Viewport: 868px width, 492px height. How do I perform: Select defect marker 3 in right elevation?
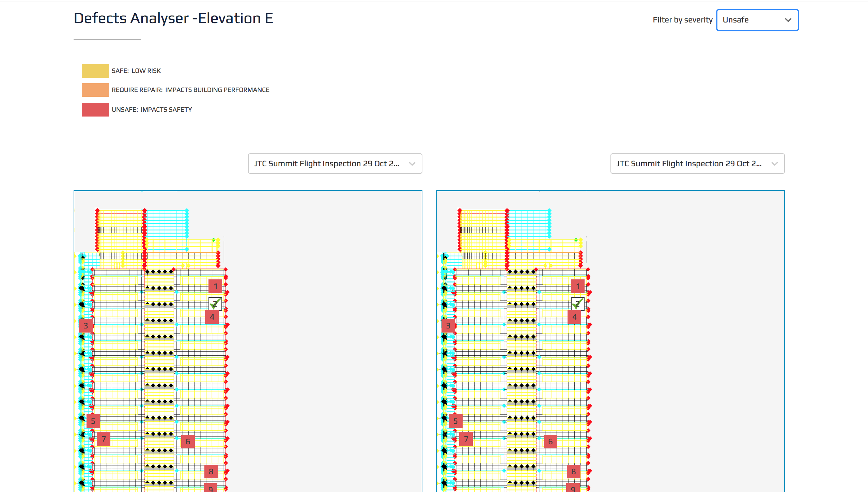448,326
